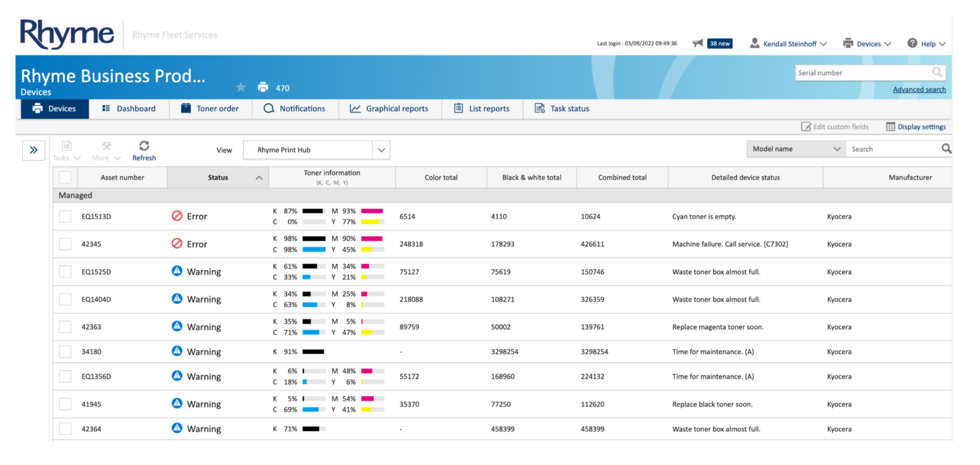Open the Model name filter dropdown
The width and height of the screenshot is (980, 465).
pos(796,149)
